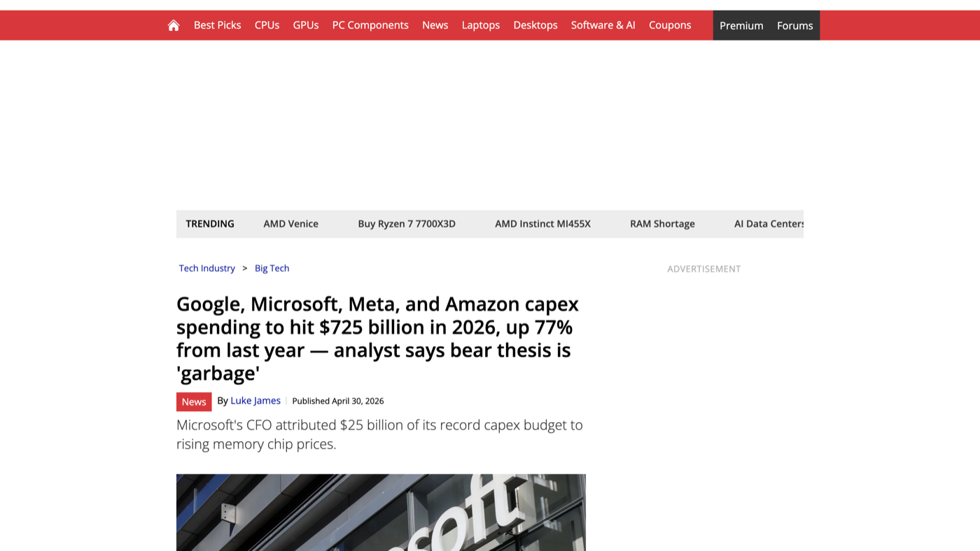Open trending topic AI Data Centers
980x551 pixels.
click(x=769, y=224)
